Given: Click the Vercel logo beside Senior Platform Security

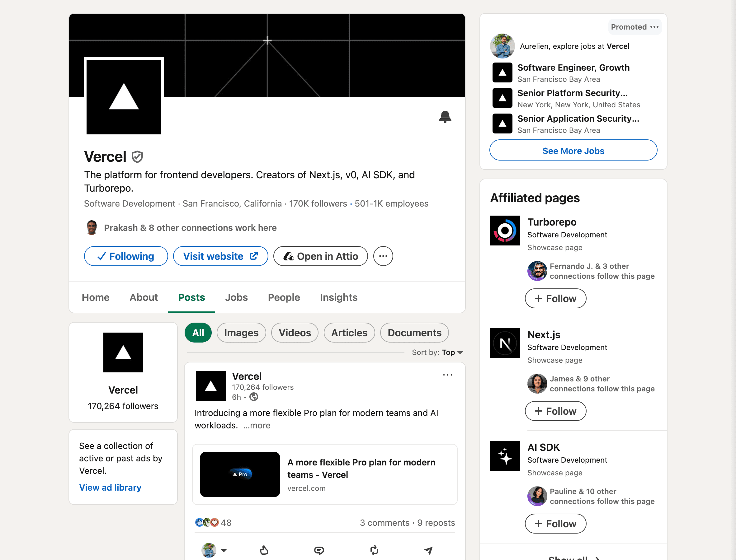Looking at the screenshot, I should 502,98.
